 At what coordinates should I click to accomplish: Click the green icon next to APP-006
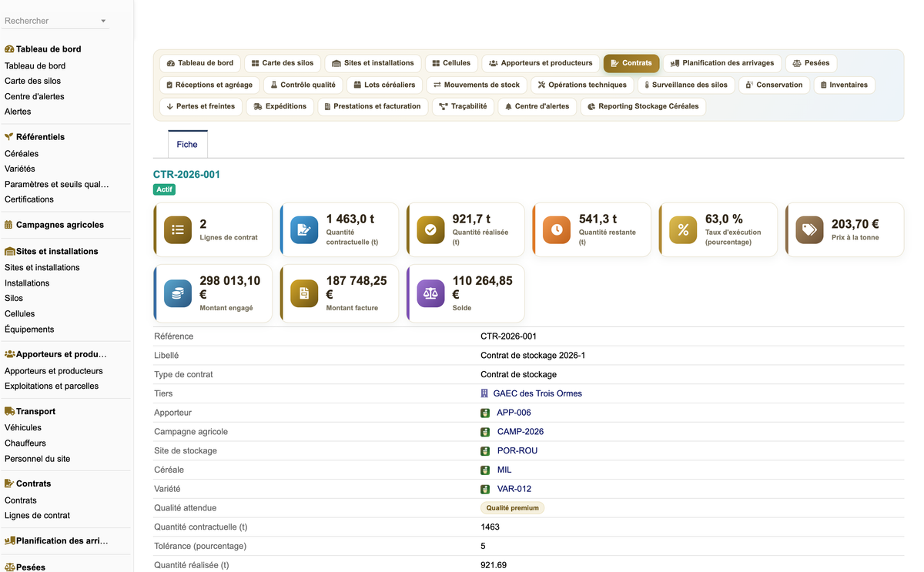pos(485,413)
